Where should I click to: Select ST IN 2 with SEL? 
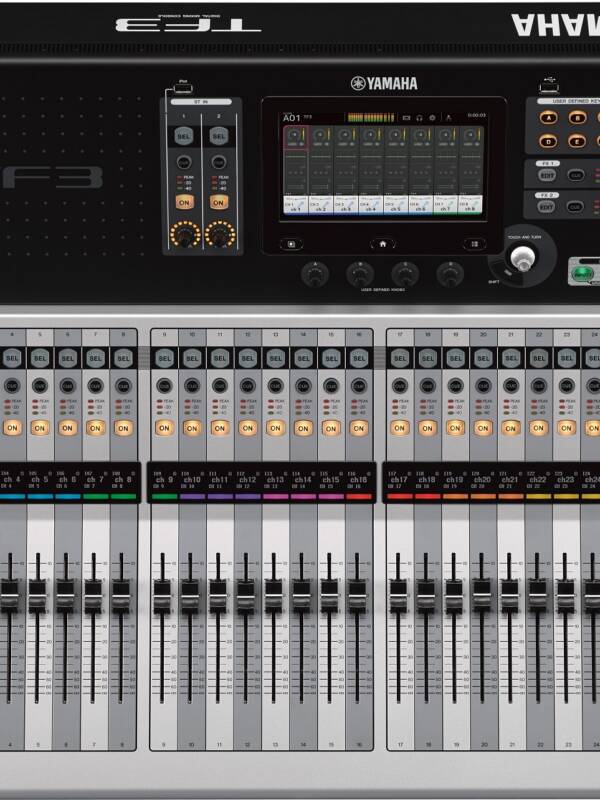click(x=218, y=136)
